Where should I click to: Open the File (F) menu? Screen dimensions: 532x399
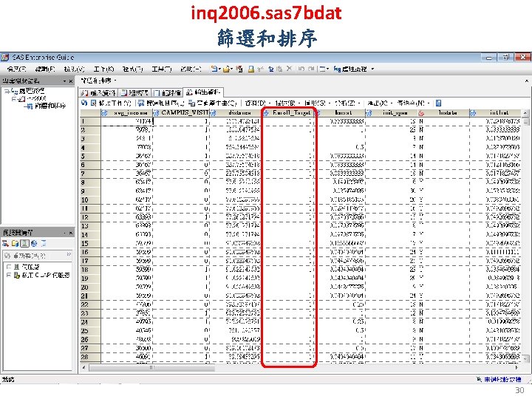(x=16, y=69)
